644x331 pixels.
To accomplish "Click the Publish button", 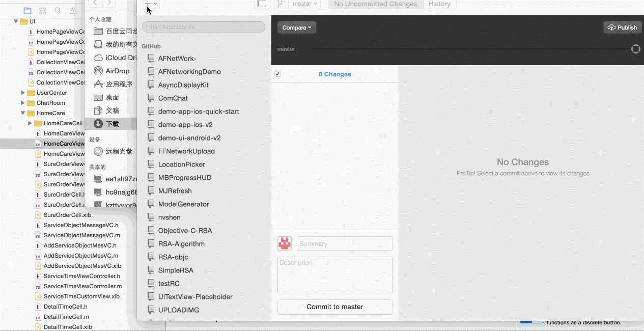I will (x=622, y=27).
